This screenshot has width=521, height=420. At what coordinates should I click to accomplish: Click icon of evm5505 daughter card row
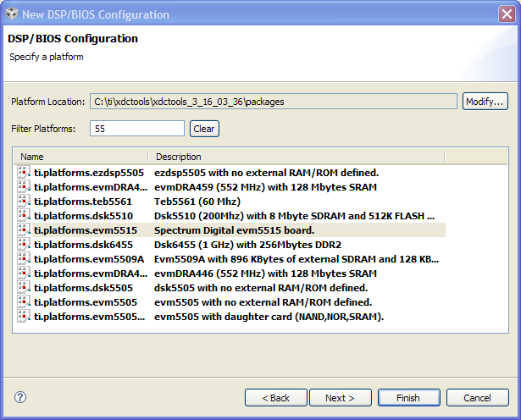pos(24,316)
